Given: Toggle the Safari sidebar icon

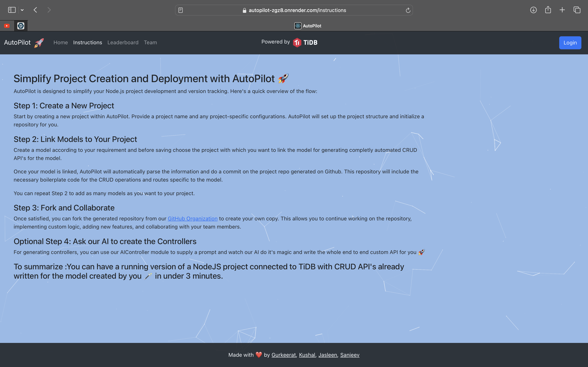Looking at the screenshot, I should pos(12,10).
